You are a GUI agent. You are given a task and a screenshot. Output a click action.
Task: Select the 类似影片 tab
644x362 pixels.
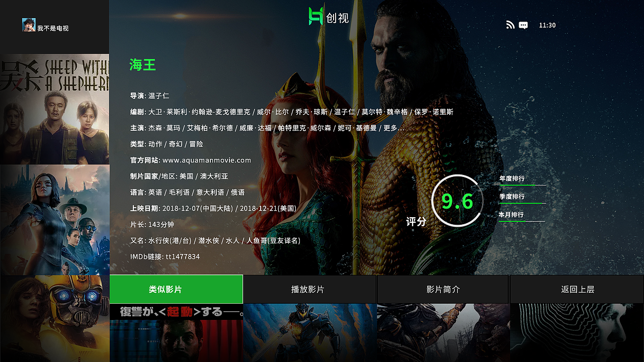click(x=176, y=289)
